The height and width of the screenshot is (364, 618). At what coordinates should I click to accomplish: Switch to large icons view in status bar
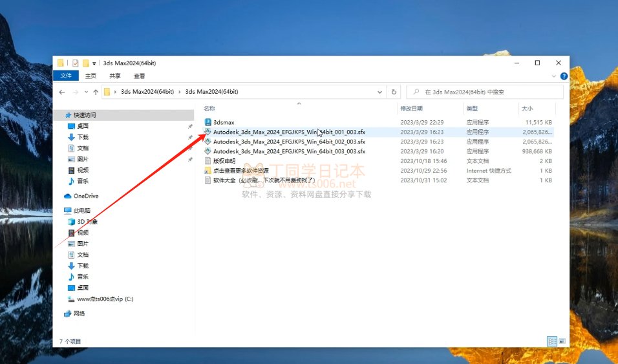563,341
